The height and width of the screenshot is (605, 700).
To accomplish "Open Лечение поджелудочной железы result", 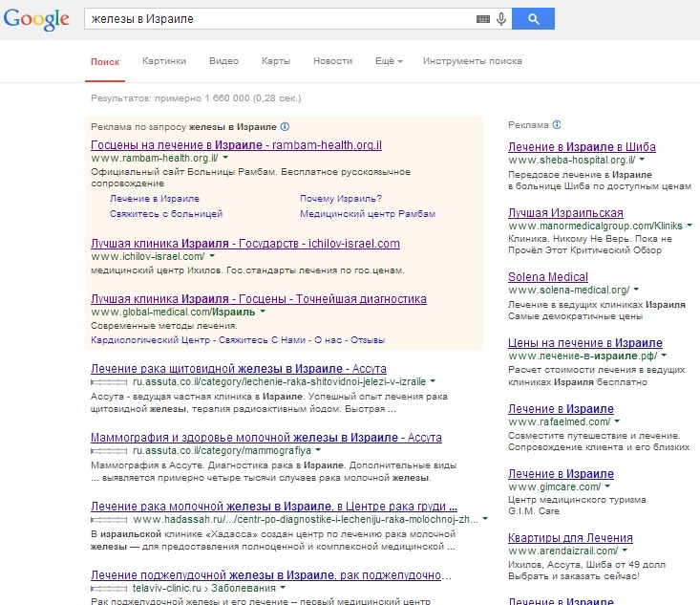I will point(271,575).
